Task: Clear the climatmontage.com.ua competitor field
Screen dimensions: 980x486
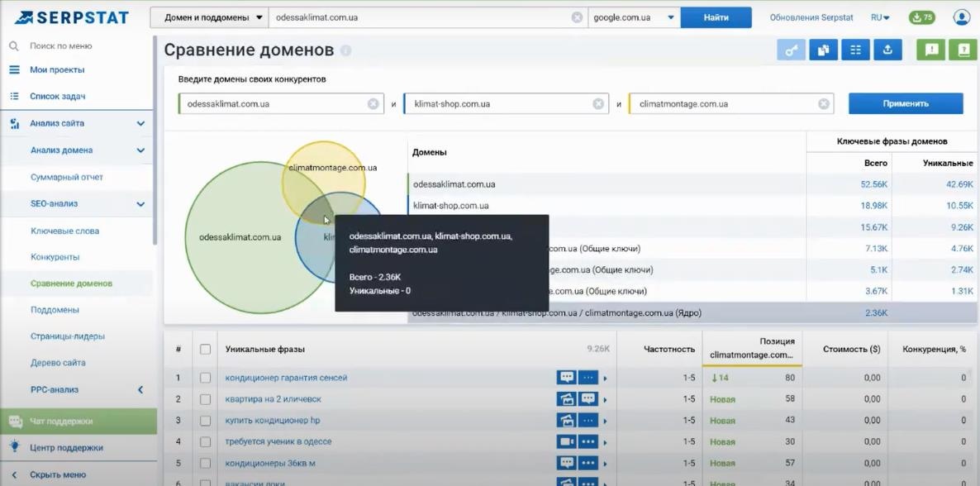Action: [x=823, y=104]
